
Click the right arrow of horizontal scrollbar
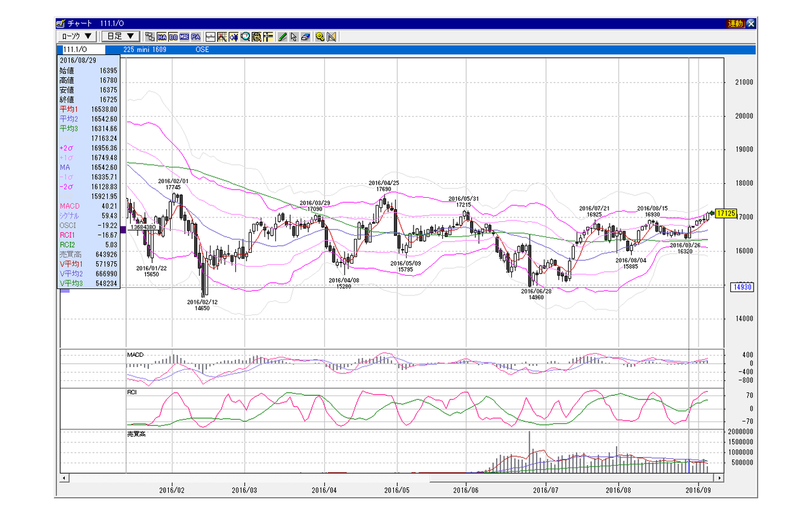tap(719, 477)
